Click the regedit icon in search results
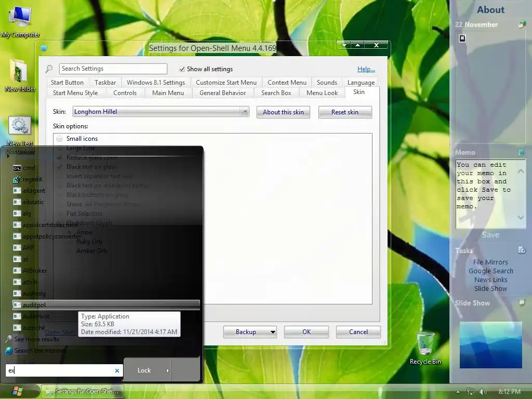Viewport: 532px width, 399px height. pyautogui.click(x=17, y=179)
